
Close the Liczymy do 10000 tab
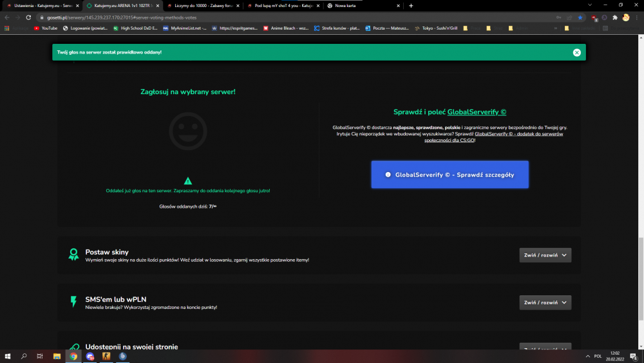point(238,6)
